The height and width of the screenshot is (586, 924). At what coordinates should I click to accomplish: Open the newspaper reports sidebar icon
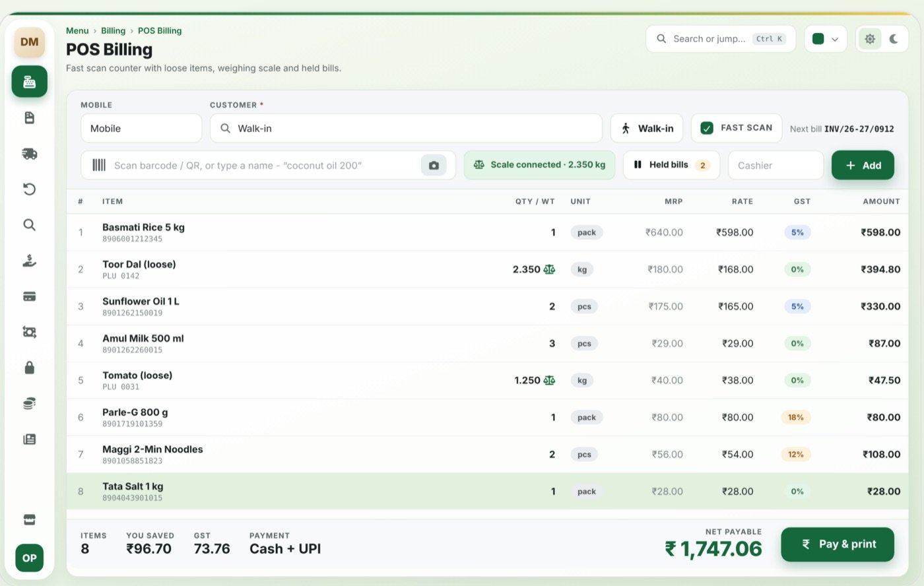pyautogui.click(x=29, y=439)
